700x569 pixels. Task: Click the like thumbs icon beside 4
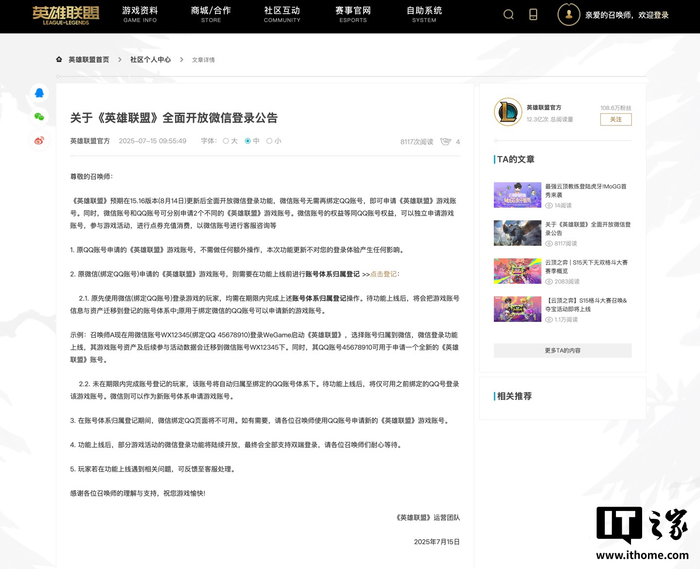point(446,141)
